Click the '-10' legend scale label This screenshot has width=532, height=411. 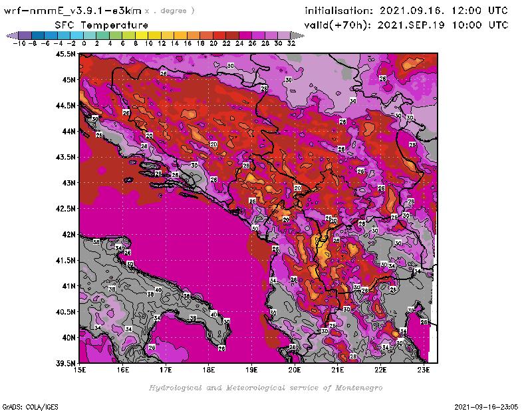pyautogui.click(x=19, y=43)
